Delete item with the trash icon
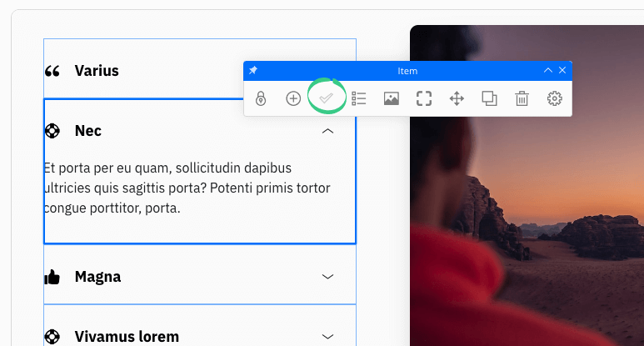Viewport: 644px width, 346px height. pyautogui.click(x=522, y=98)
